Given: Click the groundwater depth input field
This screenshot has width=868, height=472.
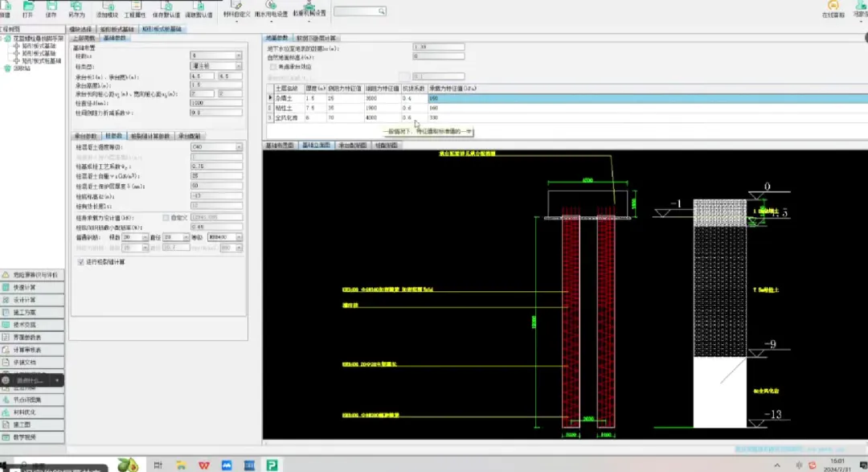Looking at the screenshot, I should tap(439, 47).
